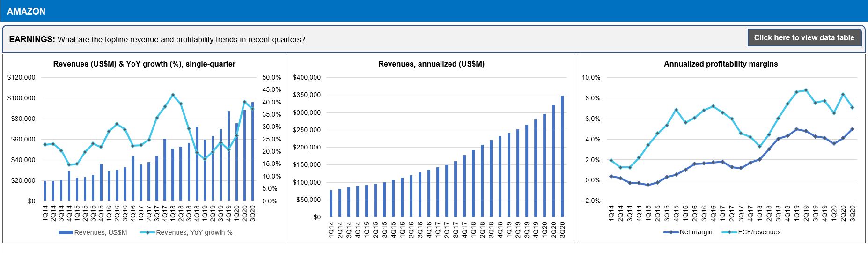This screenshot has width=868, height=253.
Task: Click the 'Revenues, US$M' legend entry
Action: click(93, 232)
